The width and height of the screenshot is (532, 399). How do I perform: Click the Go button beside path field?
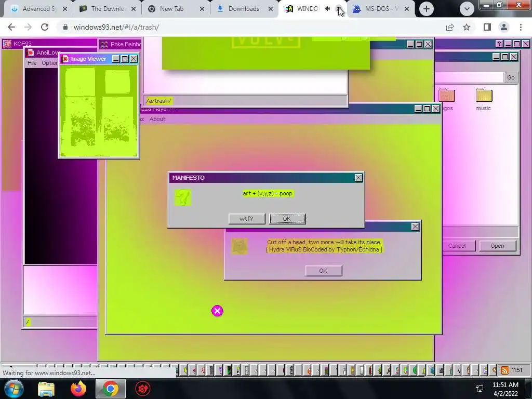coord(511,77)
